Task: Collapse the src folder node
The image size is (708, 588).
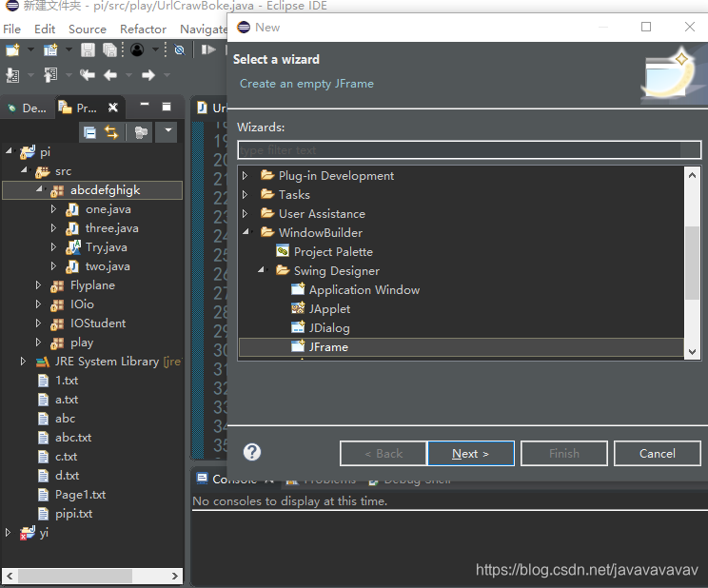Action: point(24,170)
